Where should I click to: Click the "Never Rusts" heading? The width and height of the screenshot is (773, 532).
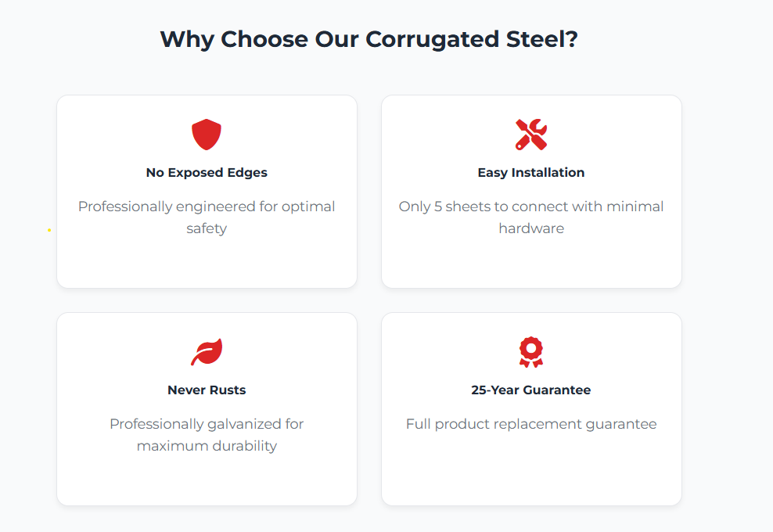point(207,390)
